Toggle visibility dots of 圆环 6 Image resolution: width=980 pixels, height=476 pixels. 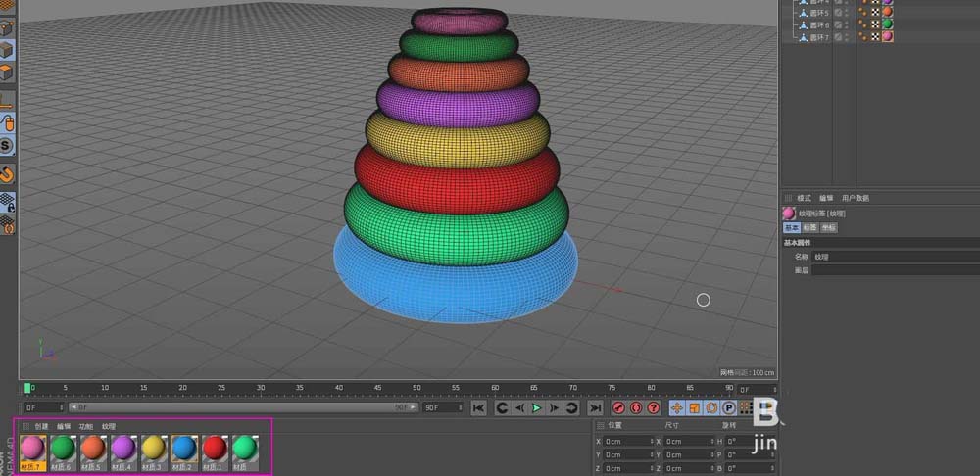847,25
